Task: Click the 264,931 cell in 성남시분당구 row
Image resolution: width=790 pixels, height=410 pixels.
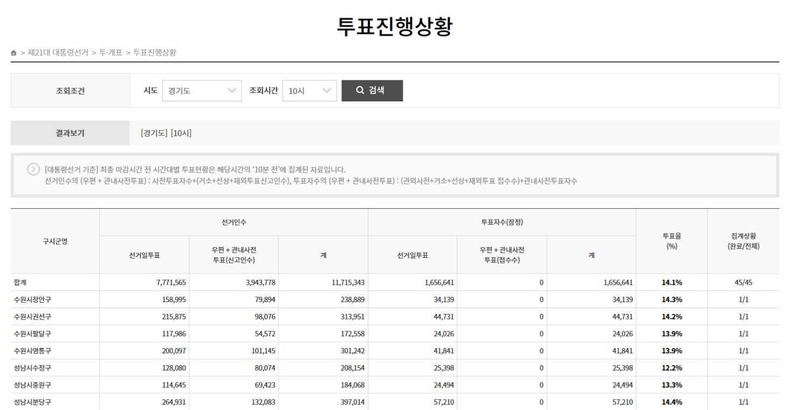Action: click(x=174, y=402)
